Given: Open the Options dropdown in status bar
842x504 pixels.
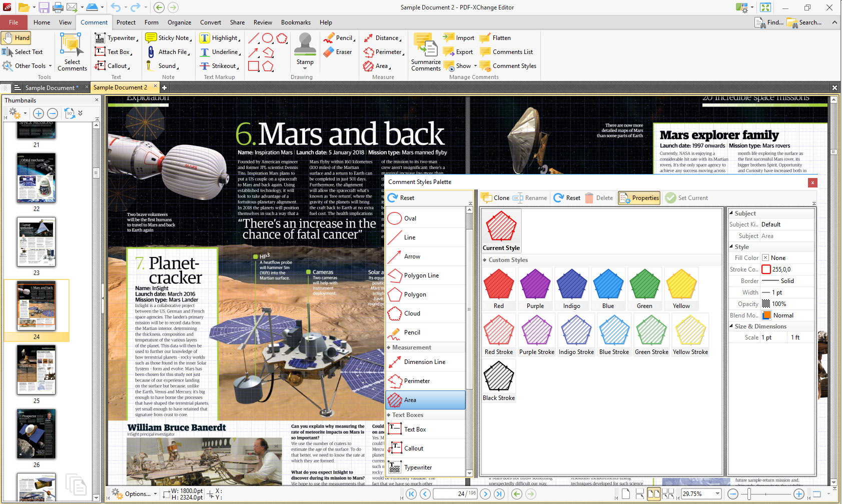Looking at the screenshot, I should tap(134, 494).
